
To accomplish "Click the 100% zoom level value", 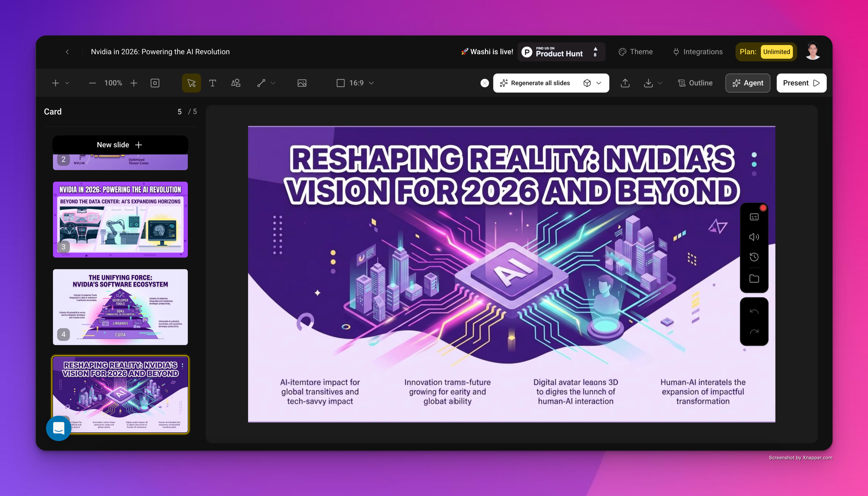I will [x=113, y=83].
